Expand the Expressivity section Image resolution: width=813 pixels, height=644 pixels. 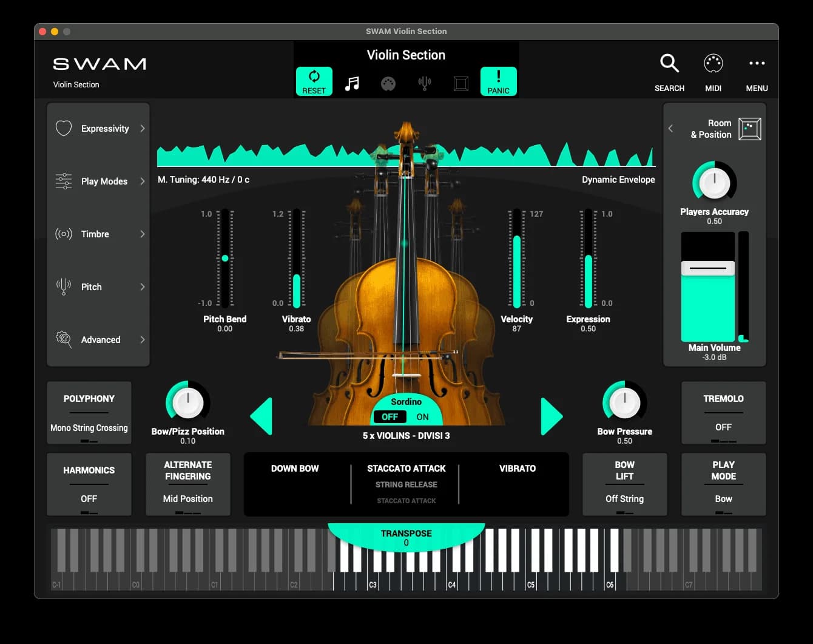click(x=99, y=129)
